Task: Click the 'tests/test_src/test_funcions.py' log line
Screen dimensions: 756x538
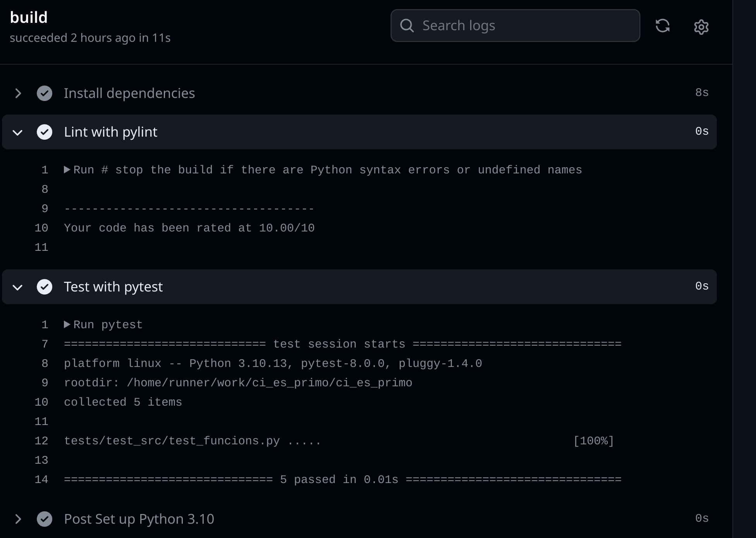Action: point(192,441)
